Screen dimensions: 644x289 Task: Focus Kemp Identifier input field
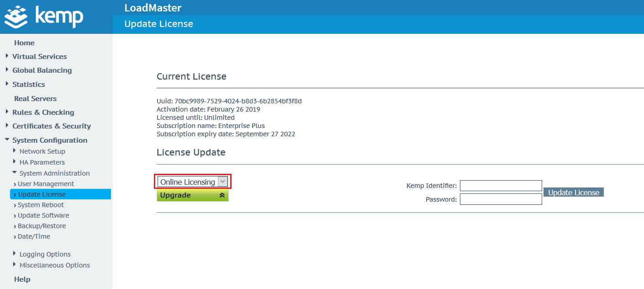pyautogui.click(x=501, y=186)
